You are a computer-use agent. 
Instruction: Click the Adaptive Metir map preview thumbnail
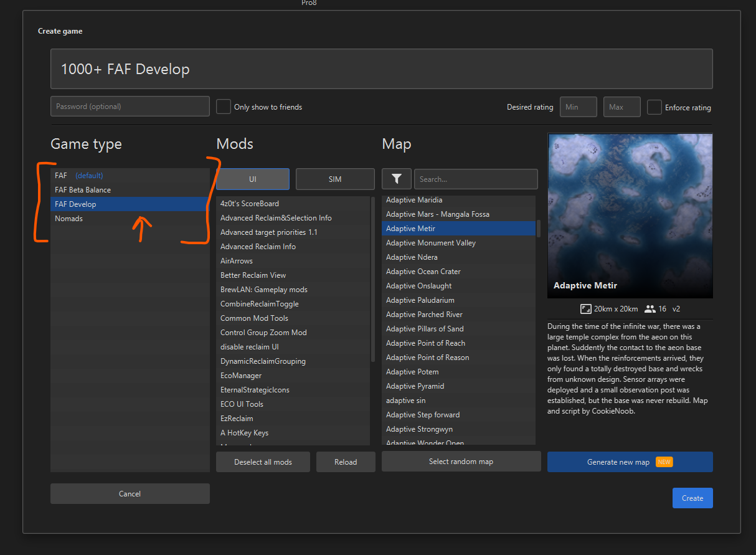(630, 216)
